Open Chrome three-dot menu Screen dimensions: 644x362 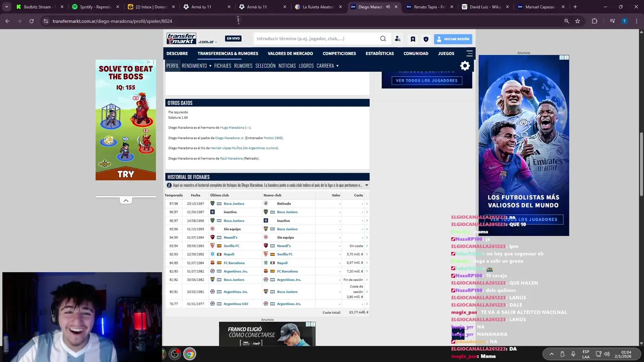point(636,21)
